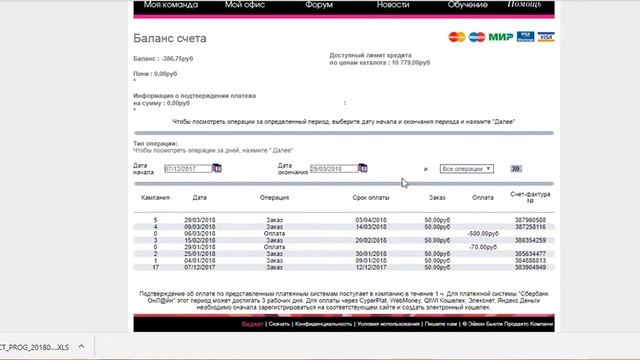Click the Visa Electron payment logo
The width and height of the screenshot is (640, 360).
click(x=525, y=37)
